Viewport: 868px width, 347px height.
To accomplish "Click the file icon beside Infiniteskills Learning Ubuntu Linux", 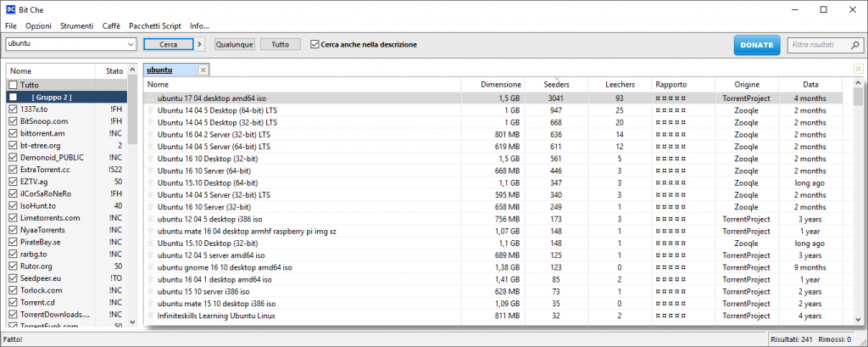I will 152,316.
